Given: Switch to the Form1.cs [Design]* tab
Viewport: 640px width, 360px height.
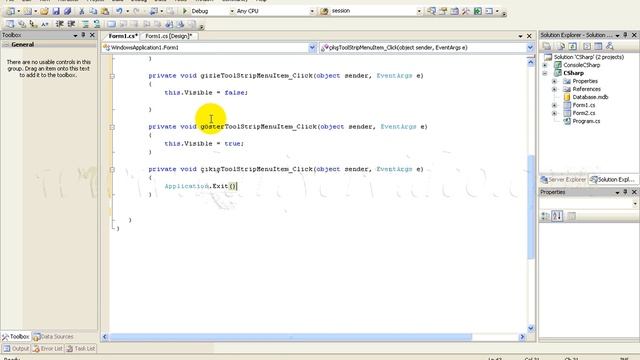Looking at the screenshot, I should [169, 36].
